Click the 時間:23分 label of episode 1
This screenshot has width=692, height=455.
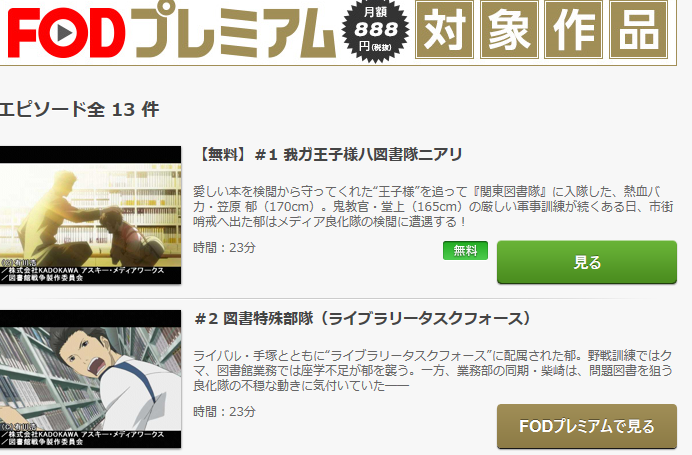click(x=225, y=248)
